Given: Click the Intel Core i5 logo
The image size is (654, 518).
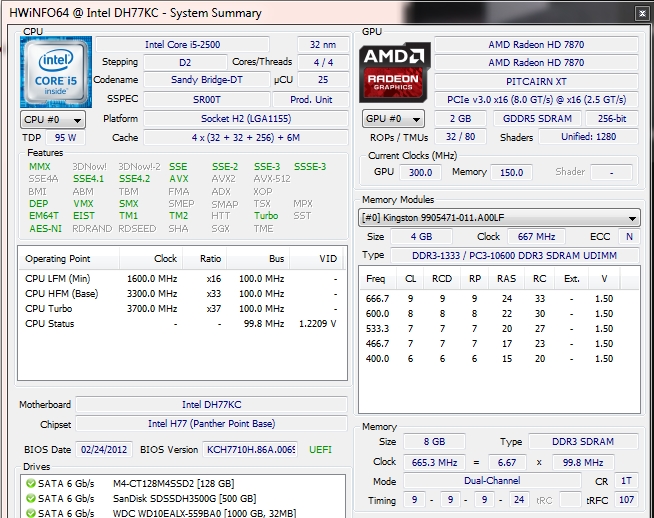Looking at the screenshot, I should point(56,72).
